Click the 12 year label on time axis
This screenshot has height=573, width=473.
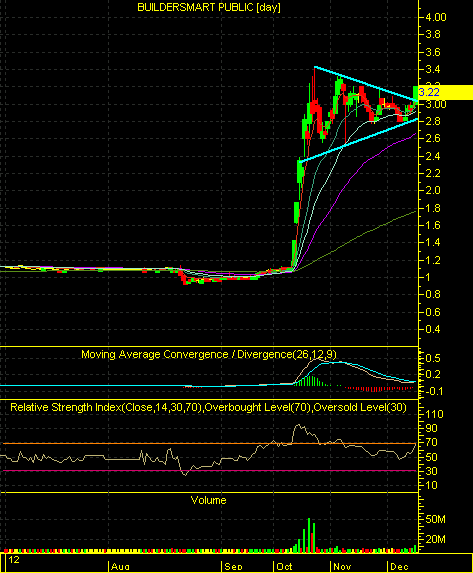click(14, 559)
